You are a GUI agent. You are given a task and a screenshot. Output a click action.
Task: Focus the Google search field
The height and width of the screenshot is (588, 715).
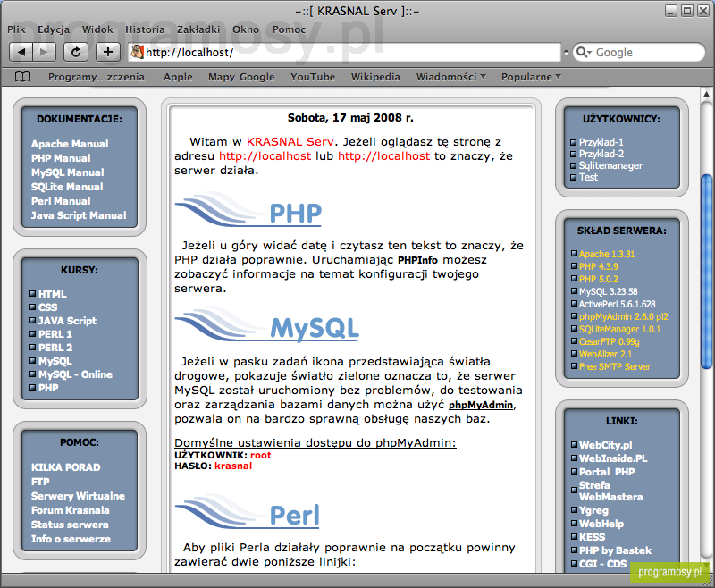coord(639,53)
